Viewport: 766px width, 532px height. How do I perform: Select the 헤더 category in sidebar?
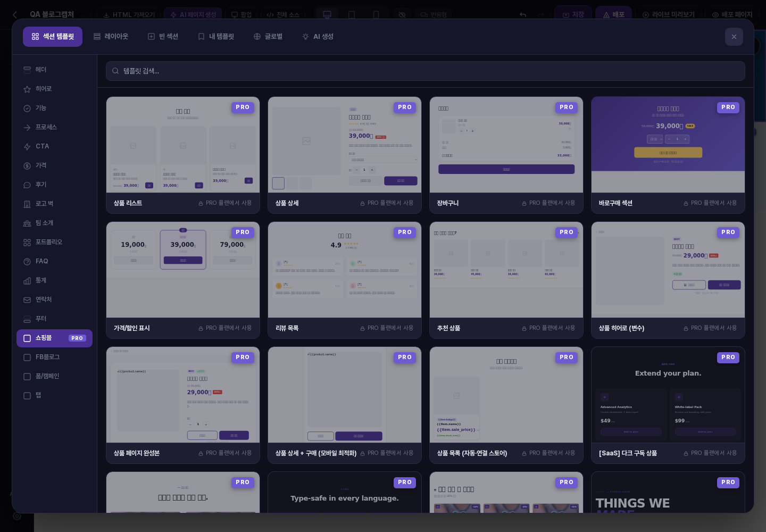pos(54,70)
